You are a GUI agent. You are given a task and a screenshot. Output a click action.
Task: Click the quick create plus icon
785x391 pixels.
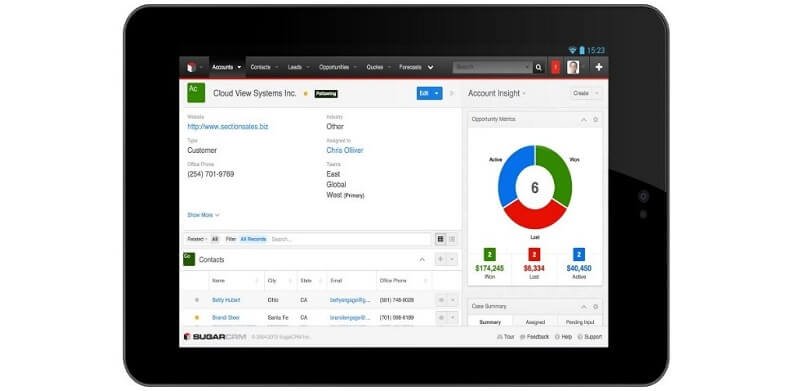[x=599, y=67]
